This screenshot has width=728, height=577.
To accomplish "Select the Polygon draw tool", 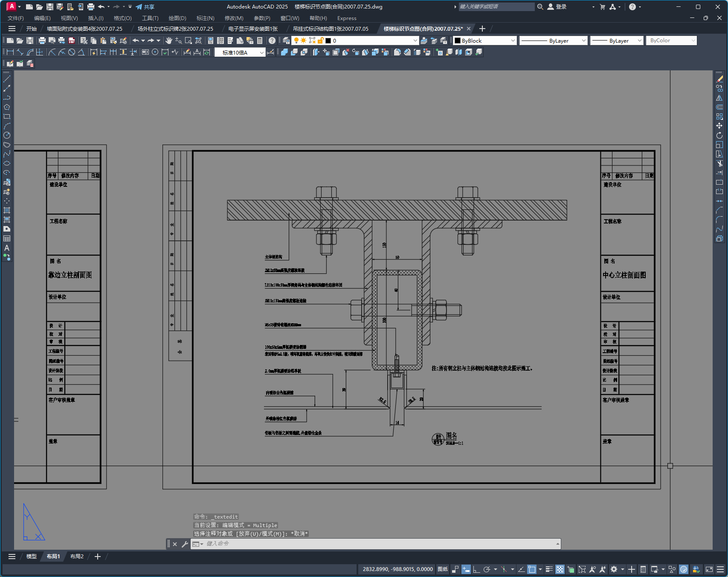I will (x=7, y=107).
